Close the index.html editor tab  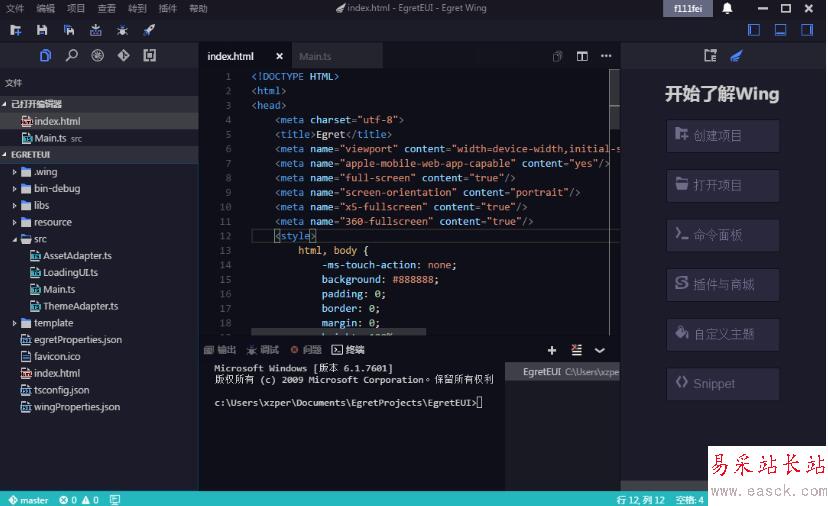coord(279,57)
